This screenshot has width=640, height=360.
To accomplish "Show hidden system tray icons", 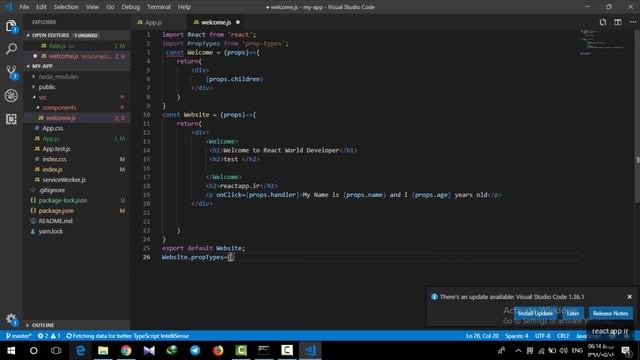I will (518, 351).
